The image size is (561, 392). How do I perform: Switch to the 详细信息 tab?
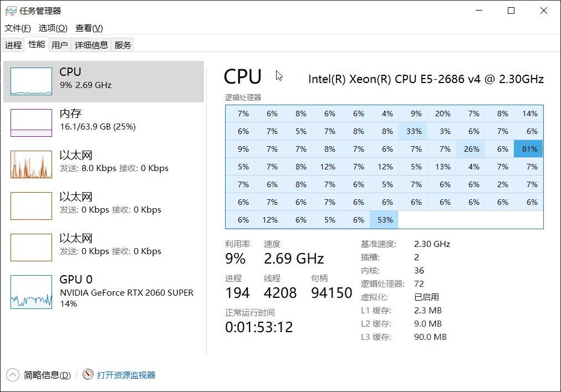(91, 45)
